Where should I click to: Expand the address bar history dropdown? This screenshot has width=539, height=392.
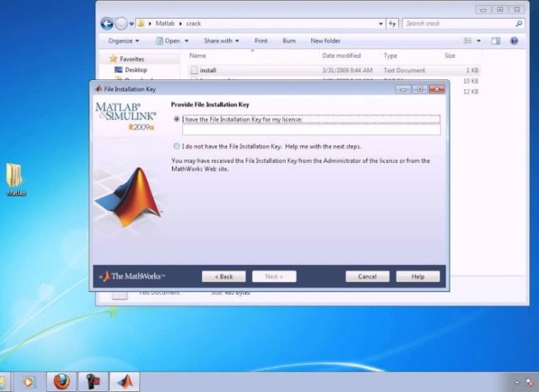coord(381,23)
